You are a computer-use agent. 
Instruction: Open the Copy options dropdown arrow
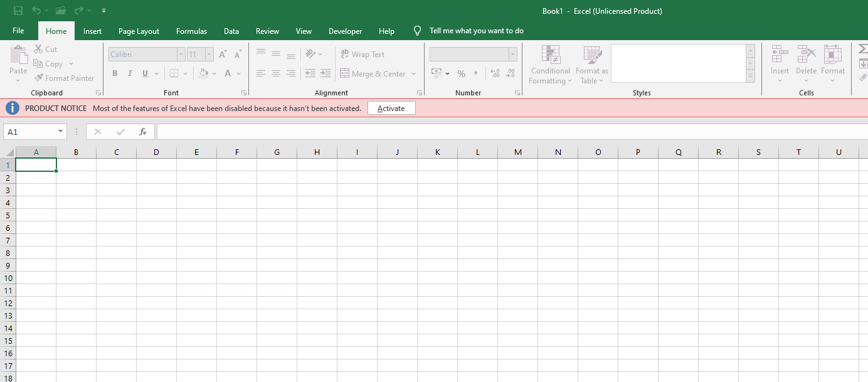[x=71, y=64]
